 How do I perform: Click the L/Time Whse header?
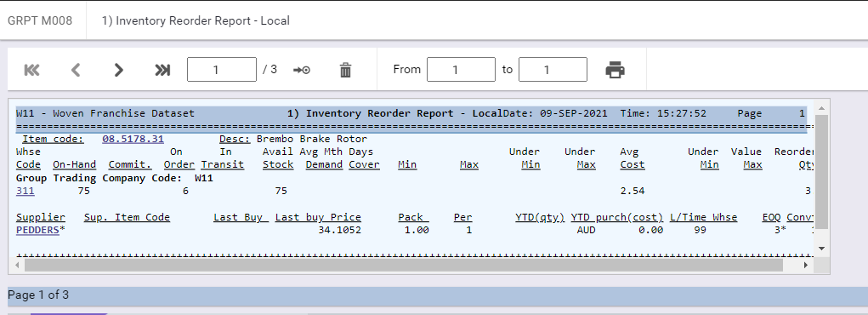coord(703,217)
